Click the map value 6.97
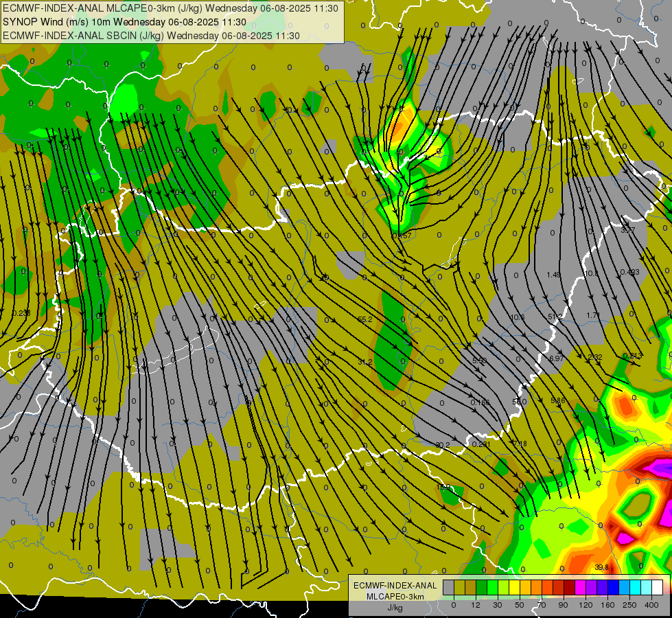 [x=556, y=358]
